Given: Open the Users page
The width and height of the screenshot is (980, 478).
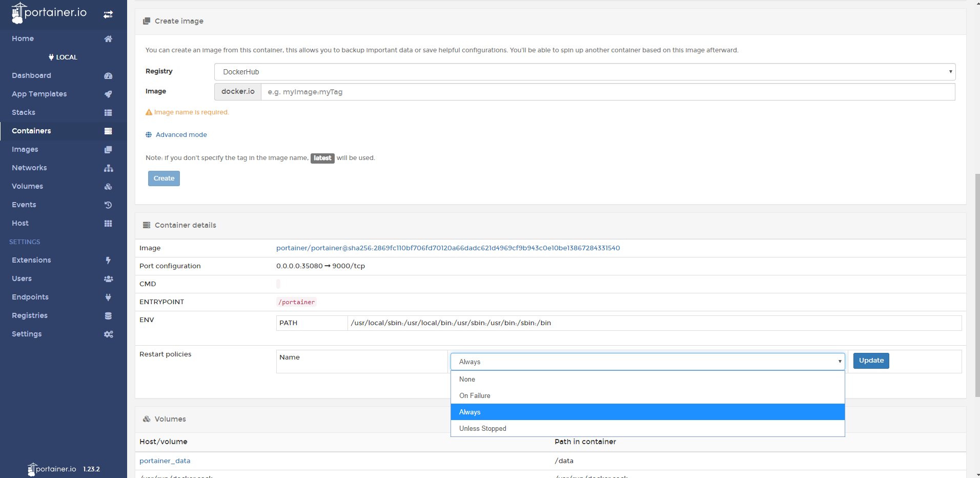Looking at the screenshot, I should click(22, 278).
